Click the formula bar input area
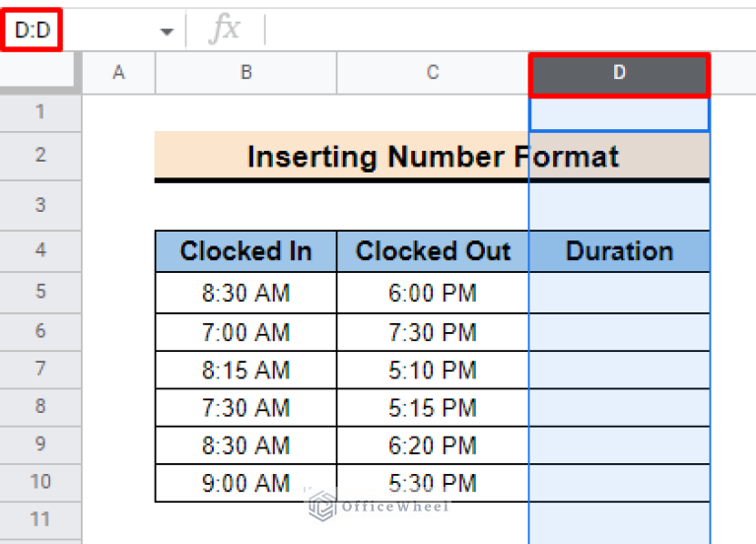756x544 pixels. pyautogui.click(x=511, y=30)
